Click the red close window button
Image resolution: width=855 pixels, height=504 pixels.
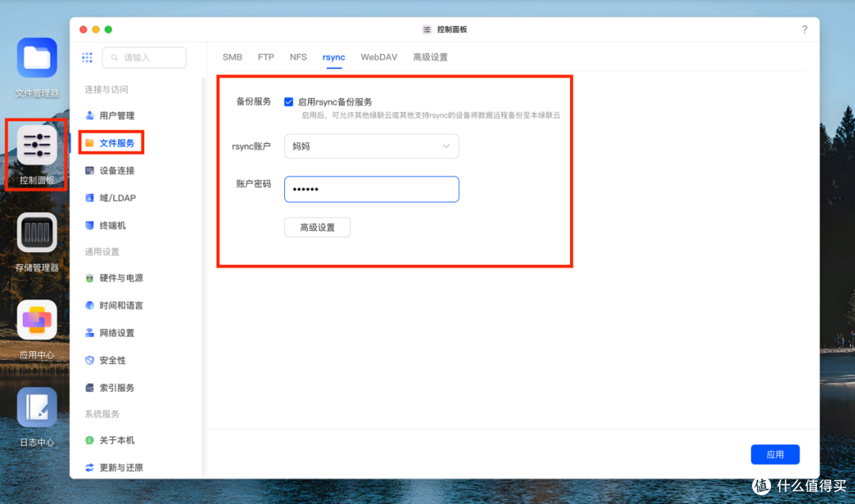[x=83, y=29]
